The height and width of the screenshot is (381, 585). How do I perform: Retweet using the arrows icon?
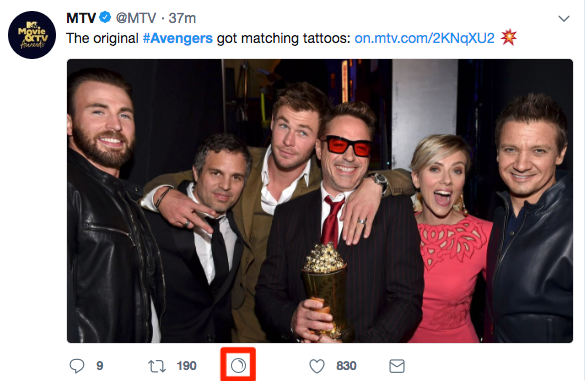pos(157,366)
